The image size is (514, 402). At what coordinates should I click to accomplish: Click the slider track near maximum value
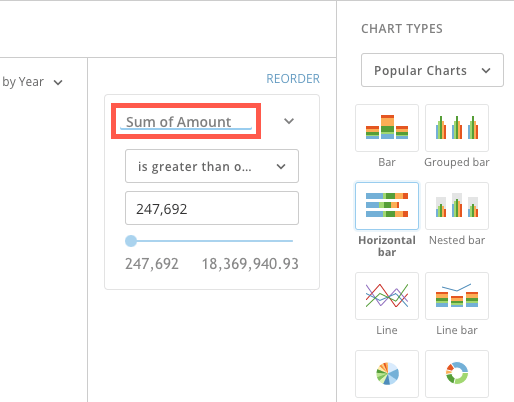click(x=289, y=241)
